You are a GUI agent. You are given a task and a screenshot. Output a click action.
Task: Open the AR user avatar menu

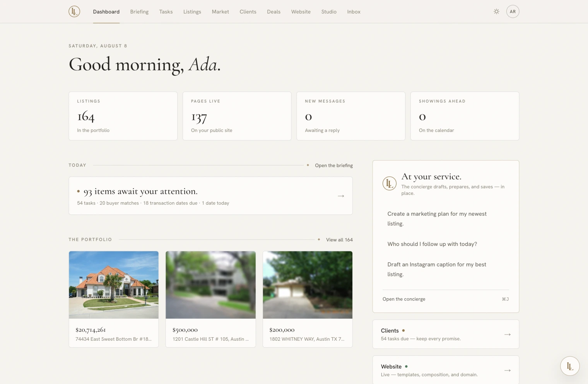(x=513, y=12)
